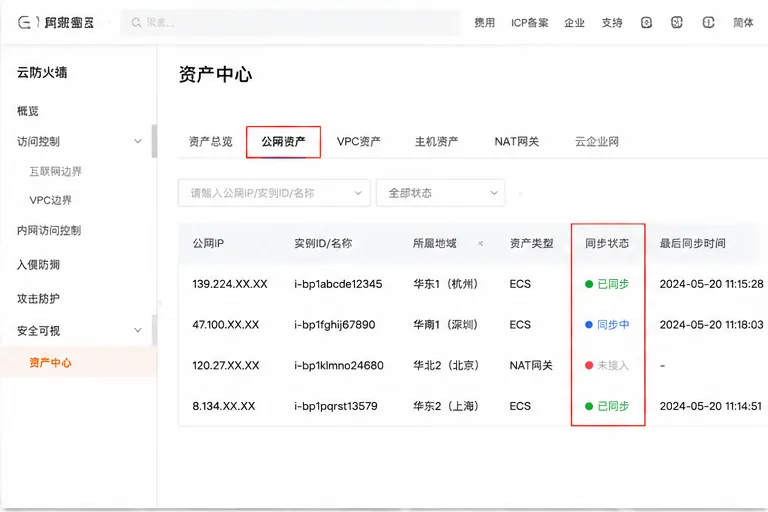Click the search magnifier icon in header
Viewport: 768px width, 512px height.
(x=137, y=23)
